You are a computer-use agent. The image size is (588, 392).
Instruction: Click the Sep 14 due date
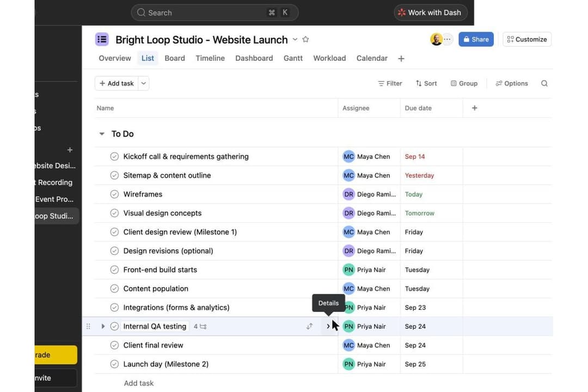pos(415,156)
